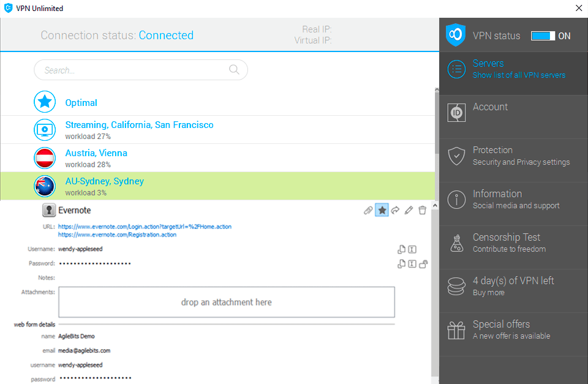Open the Servers list icon in the sidebar

point(456,69)
